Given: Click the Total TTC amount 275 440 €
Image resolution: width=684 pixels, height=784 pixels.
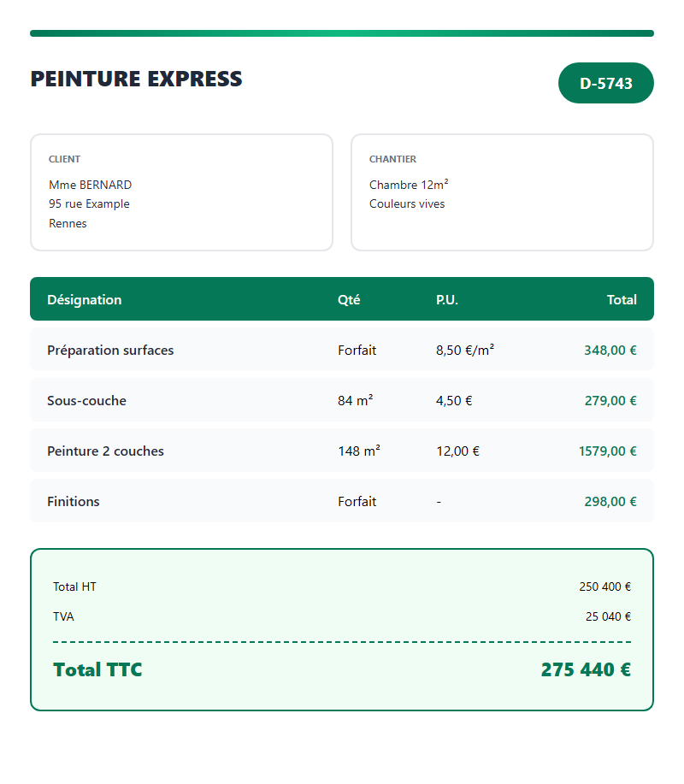Looking at the screenshot, I should click(586, 669).
